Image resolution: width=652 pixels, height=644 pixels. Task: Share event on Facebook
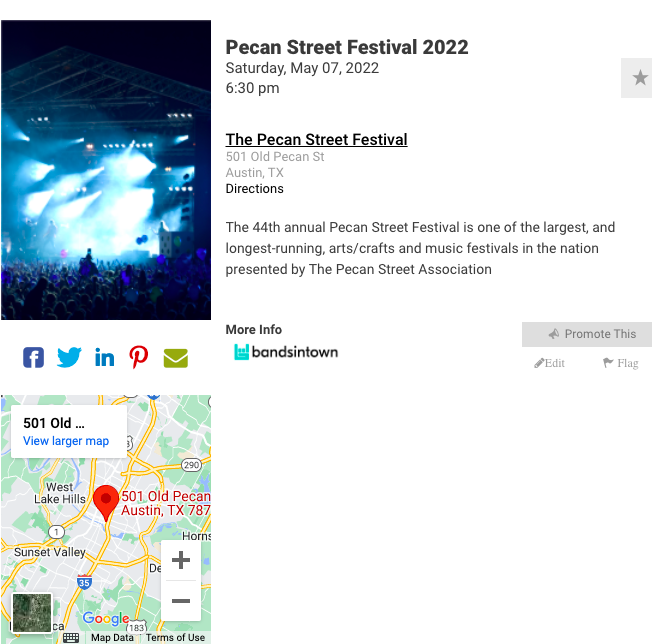(x=34, y=357)
